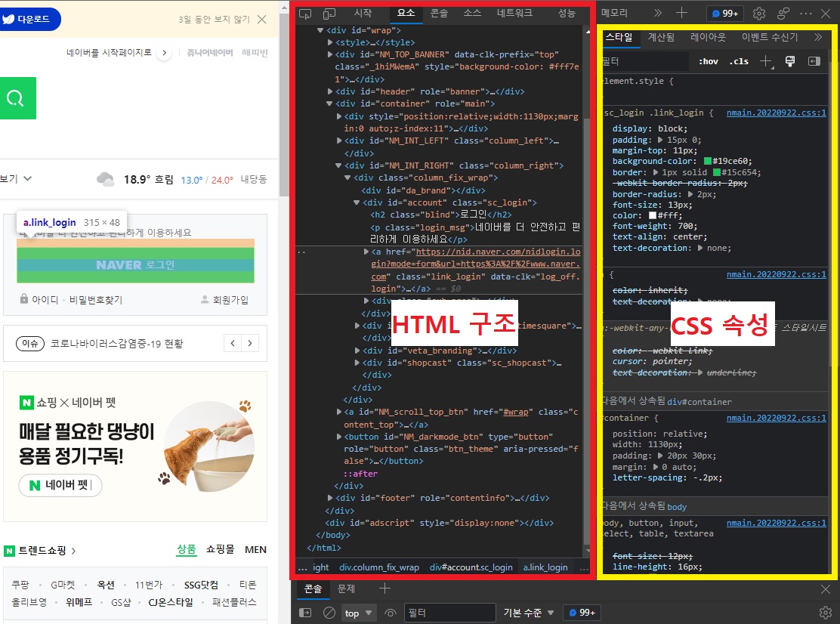Expand the style element node
840x624 pixels.
pyautogui.click(x=330, y=42)
